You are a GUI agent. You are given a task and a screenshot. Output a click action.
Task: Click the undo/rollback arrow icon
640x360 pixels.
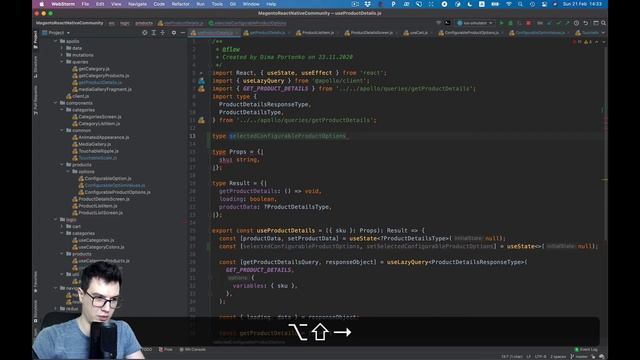pos(586,23)
